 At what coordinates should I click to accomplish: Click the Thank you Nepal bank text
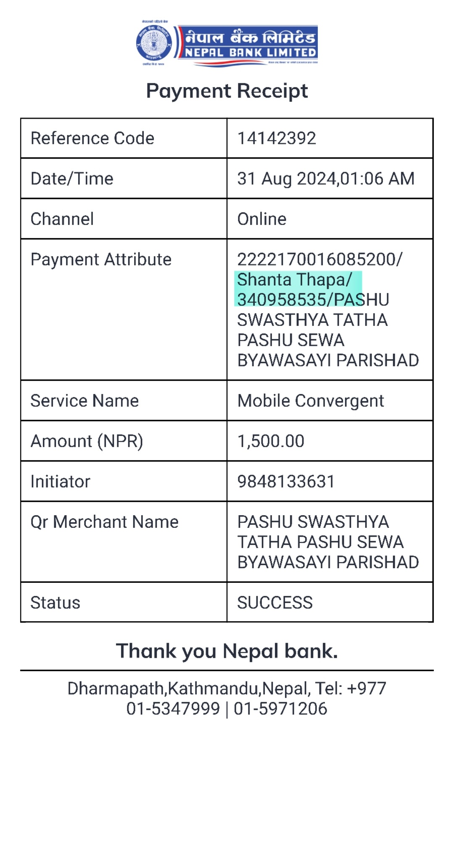coord(227,651)
